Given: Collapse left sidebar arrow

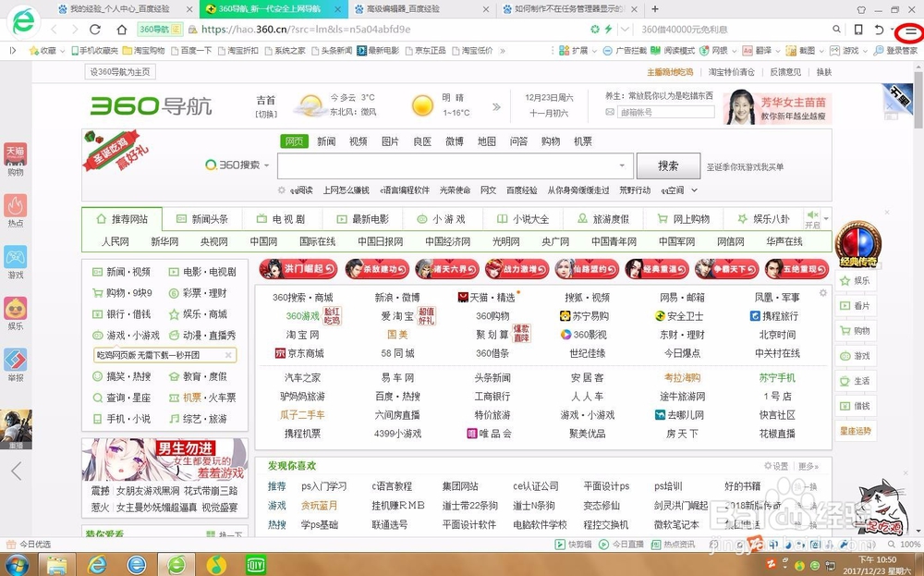Looking at the screenshot, I should point(16,471).
